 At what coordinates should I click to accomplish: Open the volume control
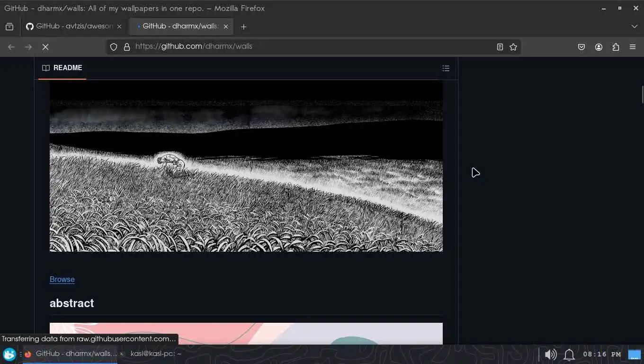click(551, 354)
